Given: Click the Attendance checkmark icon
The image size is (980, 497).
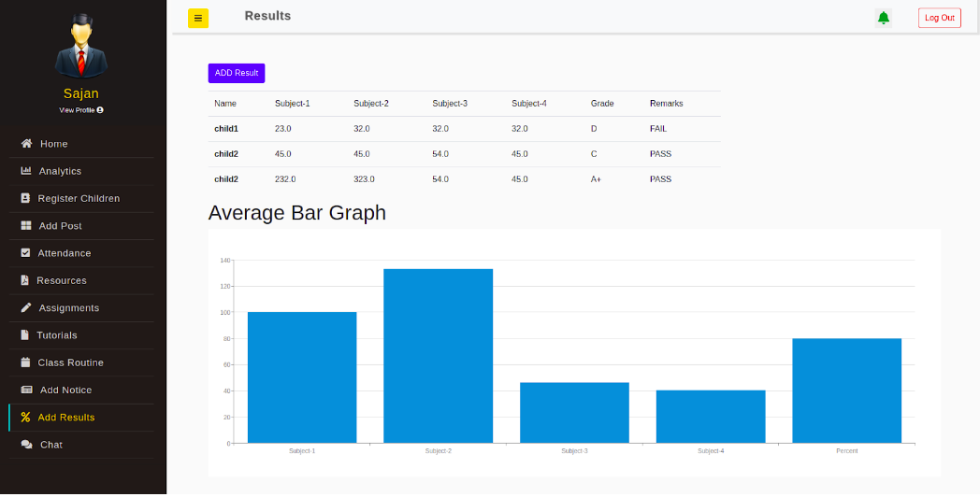Looking at the screenshot, I should pyautogui.click(x=26, y=253).
